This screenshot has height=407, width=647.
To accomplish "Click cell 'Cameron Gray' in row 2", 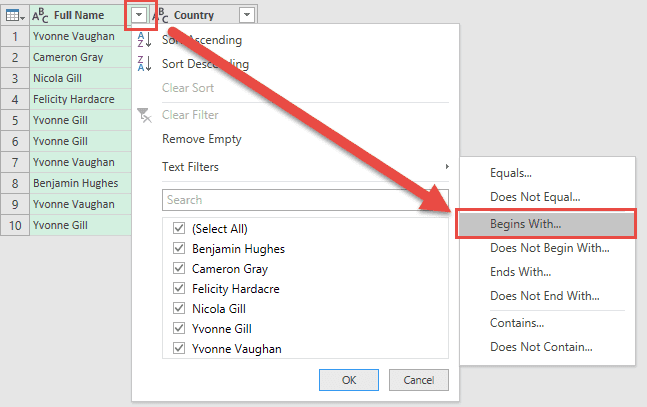I will (80, 57).
